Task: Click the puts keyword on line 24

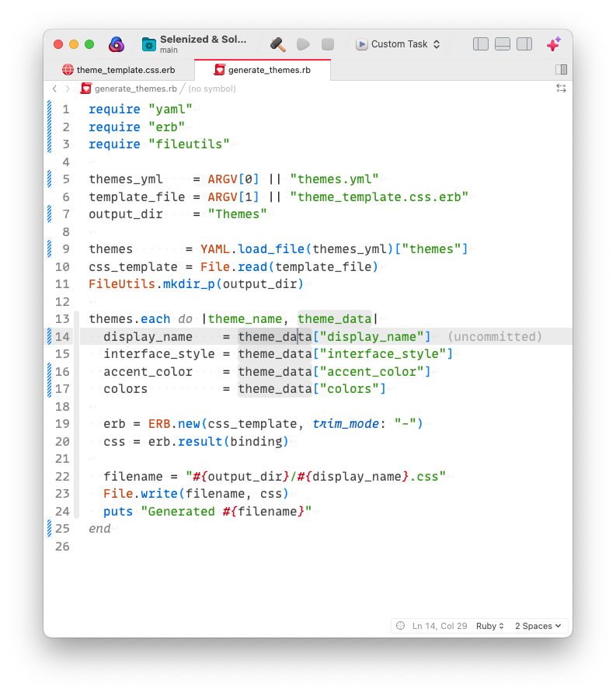Action: point(118,512)
